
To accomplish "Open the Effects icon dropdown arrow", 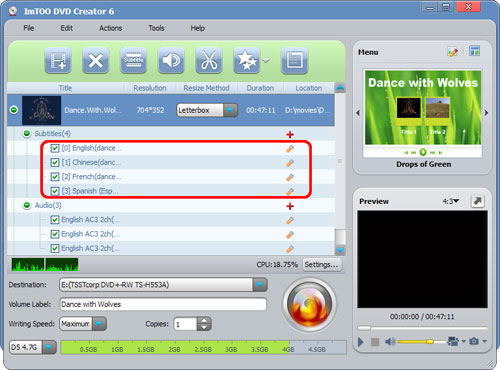I will coord(266,61).
